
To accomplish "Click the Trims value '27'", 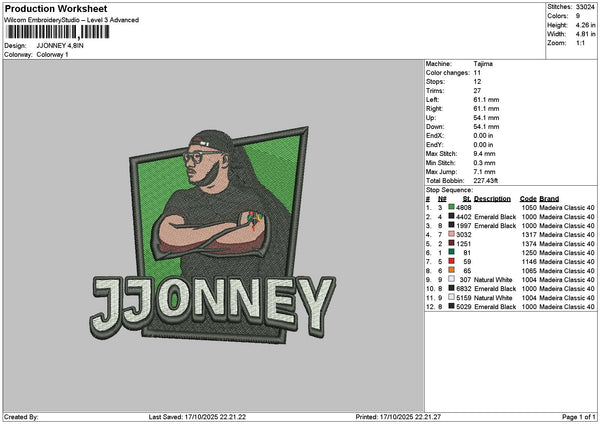I will pyautogui.click(x=477, y=91).
